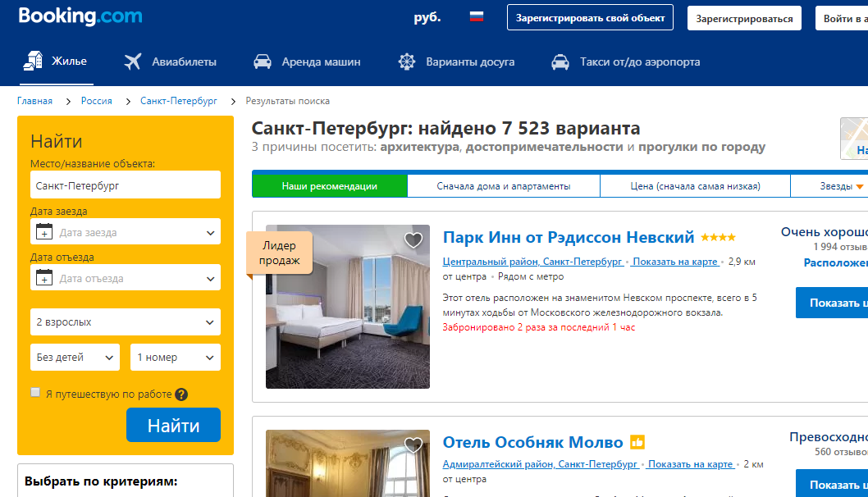Expand the Без детей dropdown
868x497 pixels.
(75, 358)
